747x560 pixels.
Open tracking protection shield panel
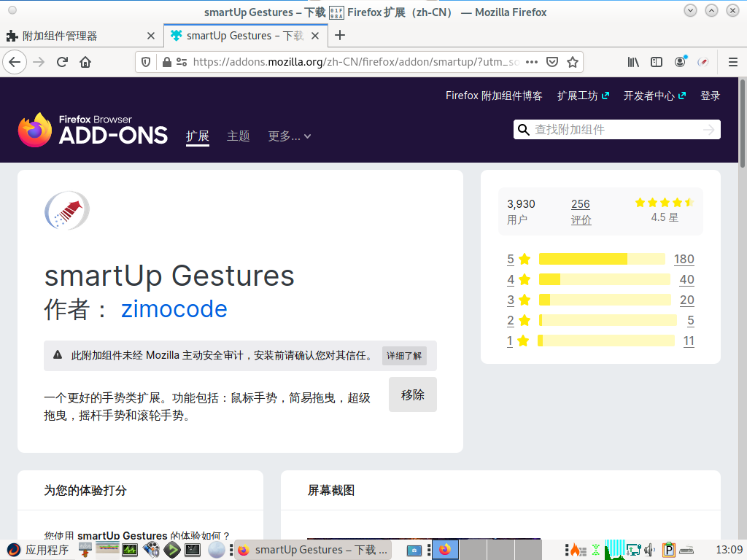click(146, 62)
